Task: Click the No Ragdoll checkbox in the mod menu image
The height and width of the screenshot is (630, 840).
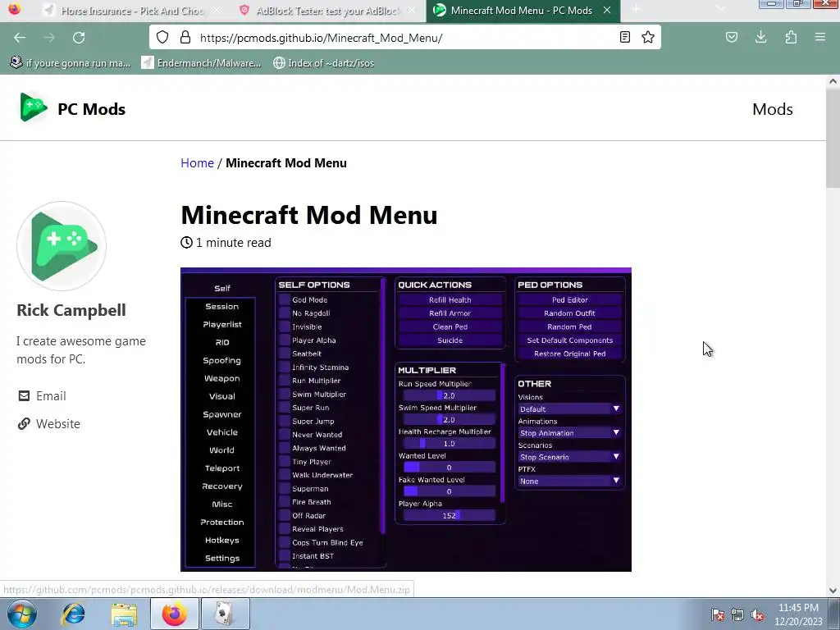Action: [x=285, y=313]
